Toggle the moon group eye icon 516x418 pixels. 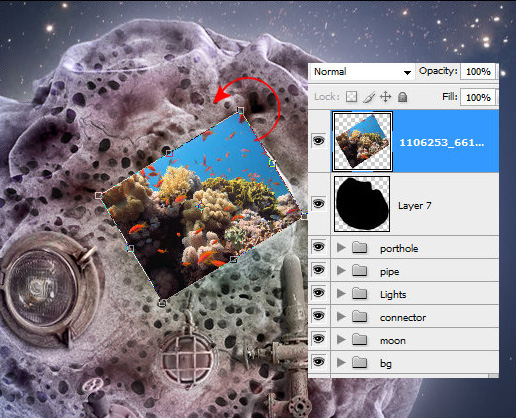click(x=319, y=339)
